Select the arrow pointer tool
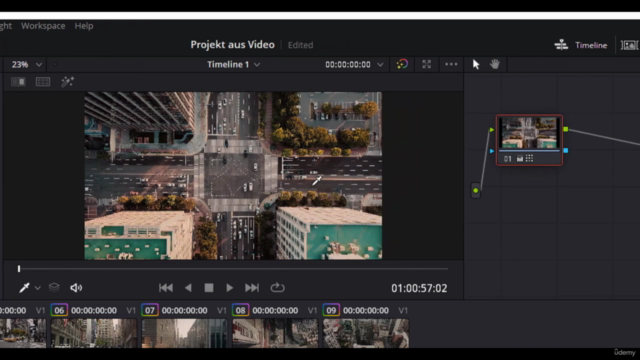Screen dimensions: 640x360 (476, 64)
